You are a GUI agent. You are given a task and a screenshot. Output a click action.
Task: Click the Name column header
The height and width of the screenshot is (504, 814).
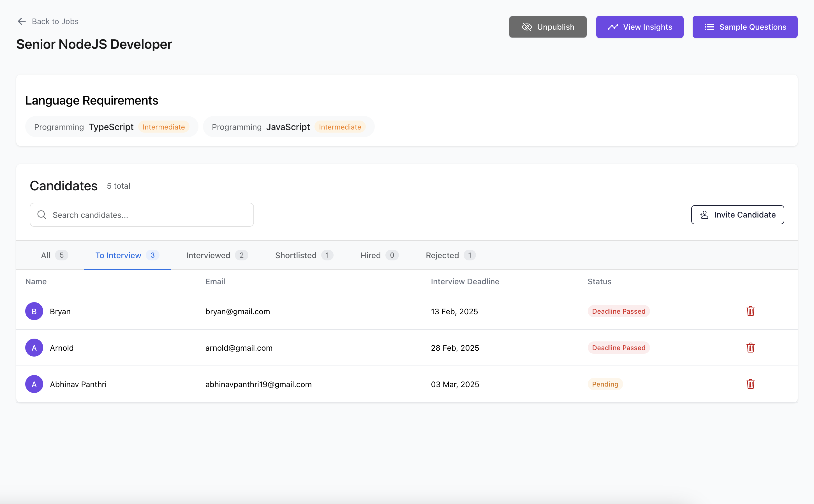36,282
